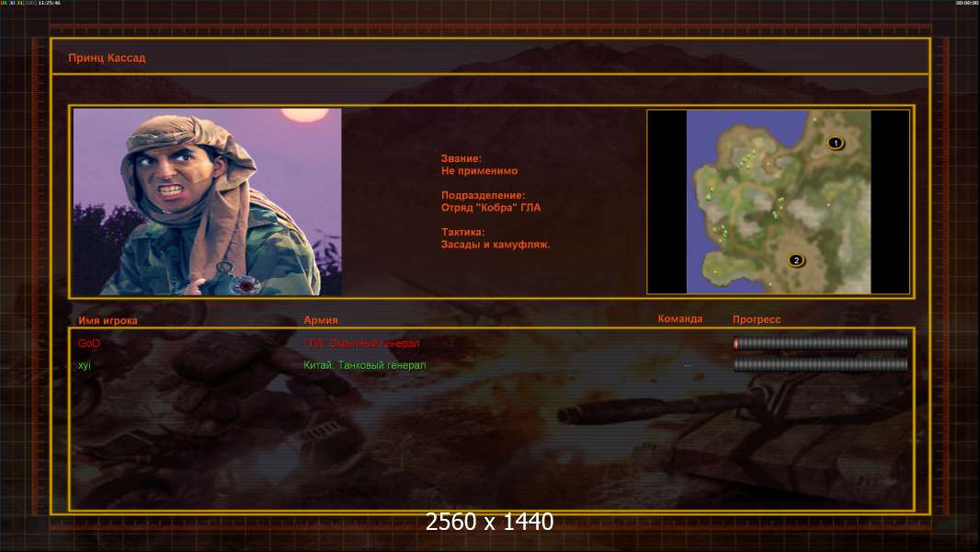Image resolution: width=980 pixels, height=552 pixels.
Task: Click the timer readout in top-right corner
Action: (967, 3)
